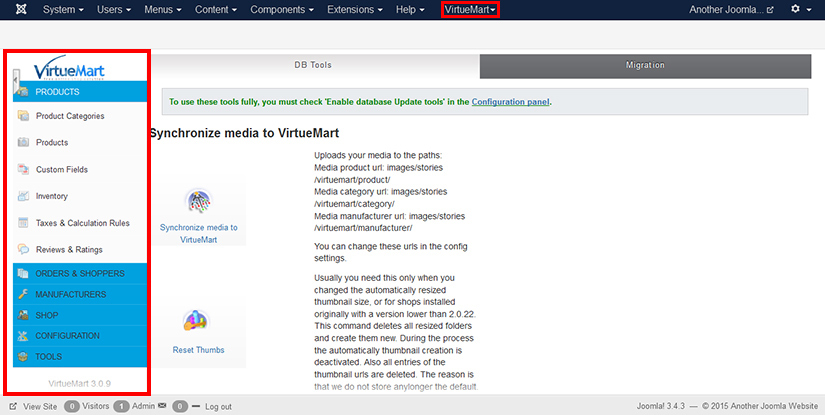This screenshot has height=415, width=825.
Task: Click the Synchronize media to VirtueMart icon
Action: [198, 203]
